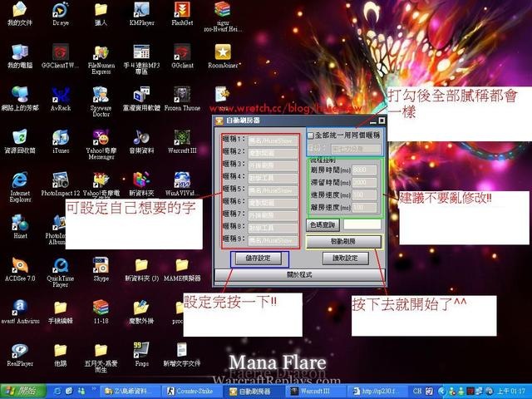Open QuickTime Player icon

61,272
